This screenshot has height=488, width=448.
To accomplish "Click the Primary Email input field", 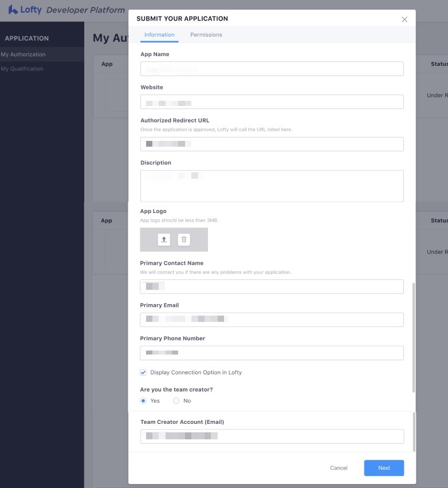I will coord(272,320).
